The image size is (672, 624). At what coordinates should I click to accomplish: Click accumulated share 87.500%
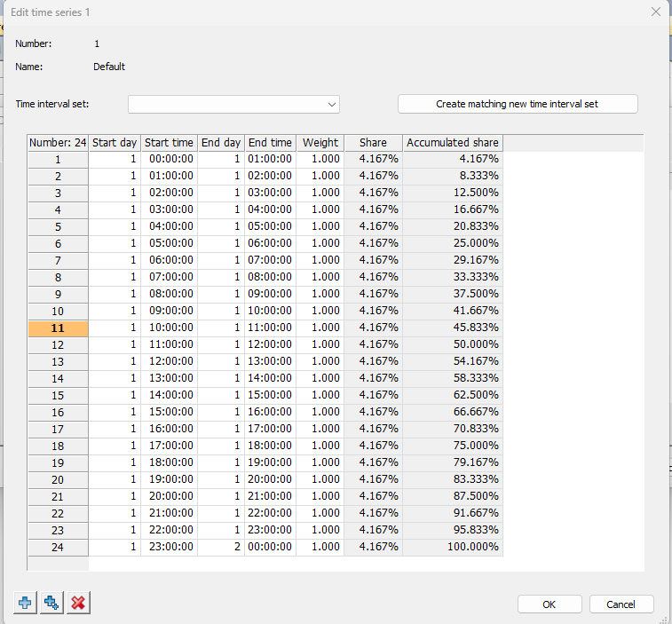(x=453, y=496)
